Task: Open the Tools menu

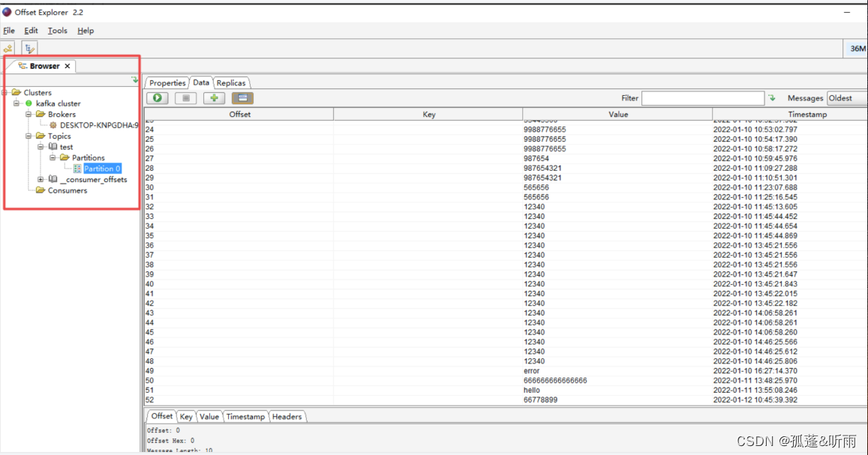Action: pos(58,31)
